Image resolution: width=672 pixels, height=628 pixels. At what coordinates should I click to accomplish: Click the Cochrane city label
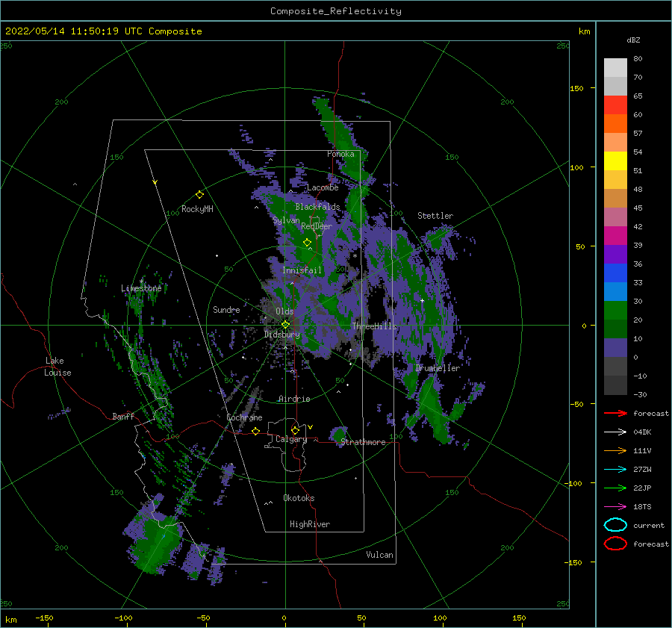244,417
